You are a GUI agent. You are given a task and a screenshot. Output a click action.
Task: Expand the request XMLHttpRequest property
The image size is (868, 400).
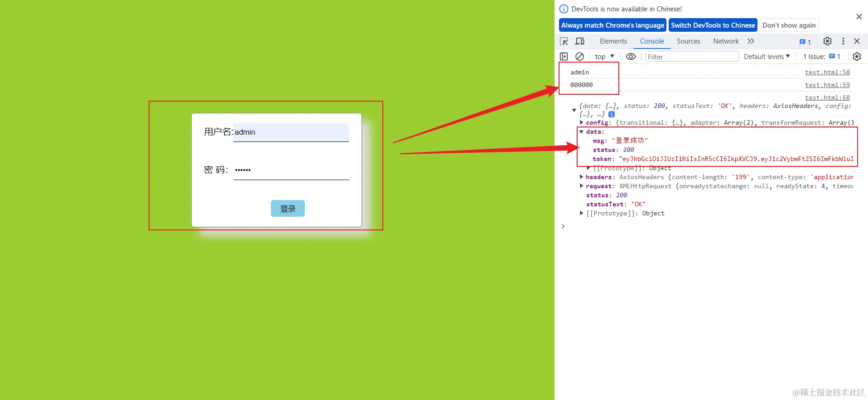point(582,186)
